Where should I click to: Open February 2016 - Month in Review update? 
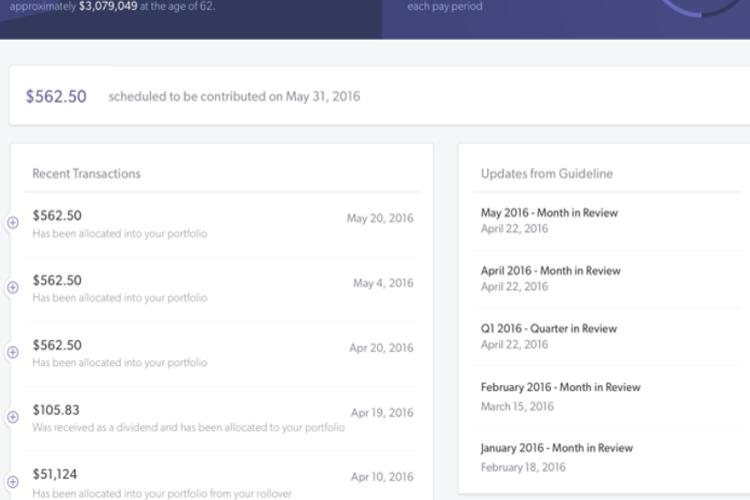coord(561,387)
